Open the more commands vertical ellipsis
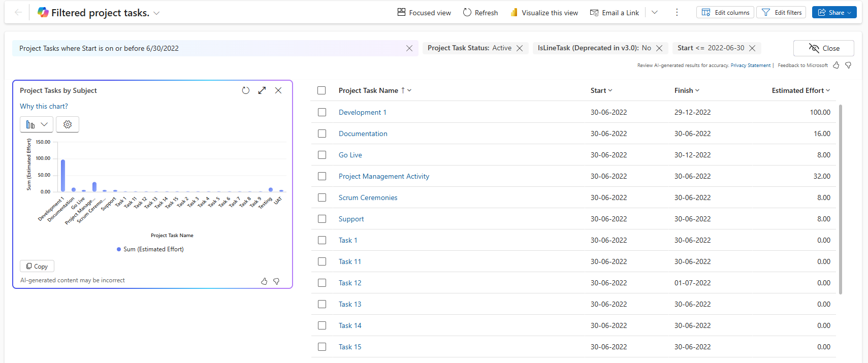The width and height of the screenshot is (868, 363). 677,13
